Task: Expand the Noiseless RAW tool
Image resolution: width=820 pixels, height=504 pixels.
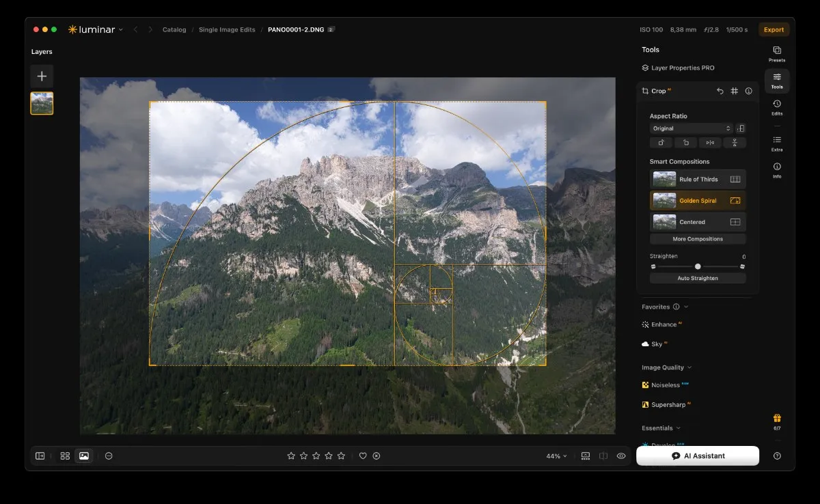Action: tap(665, 385)
